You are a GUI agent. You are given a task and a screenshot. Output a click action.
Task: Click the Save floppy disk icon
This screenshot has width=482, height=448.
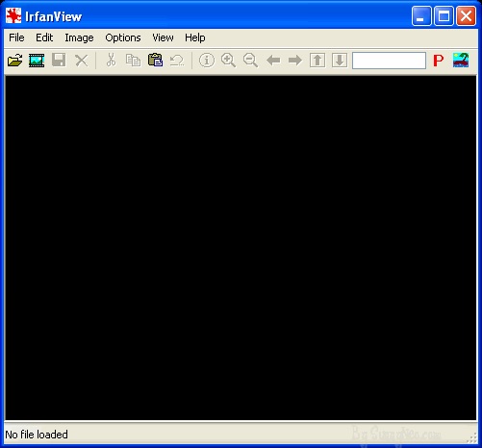pos(59,61)
